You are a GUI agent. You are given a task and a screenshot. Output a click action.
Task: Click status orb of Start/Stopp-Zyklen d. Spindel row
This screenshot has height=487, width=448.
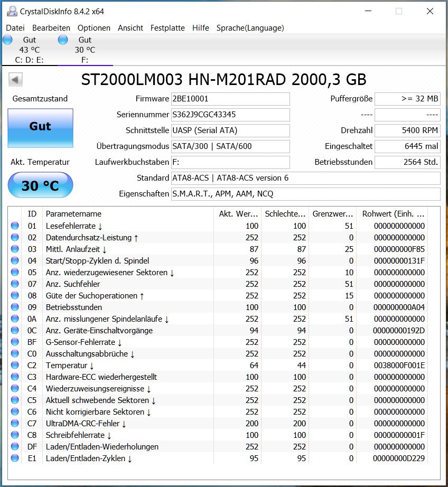pos(15,260)
